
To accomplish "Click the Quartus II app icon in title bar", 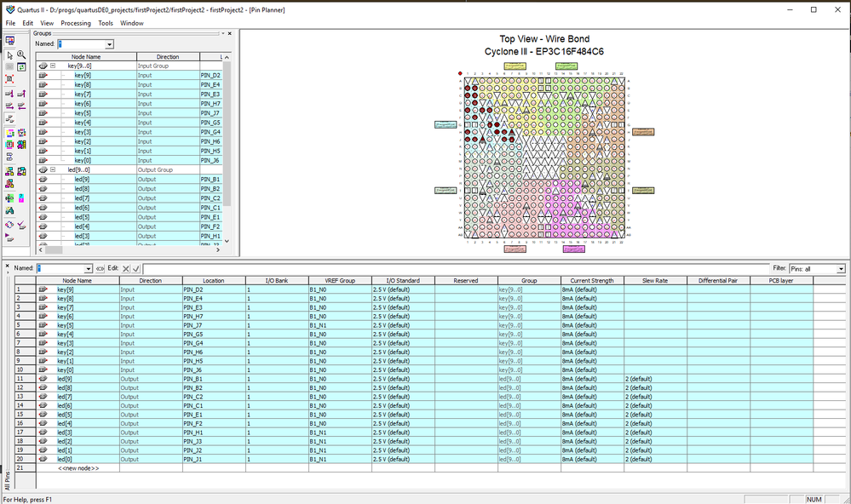I will [9, 9].
